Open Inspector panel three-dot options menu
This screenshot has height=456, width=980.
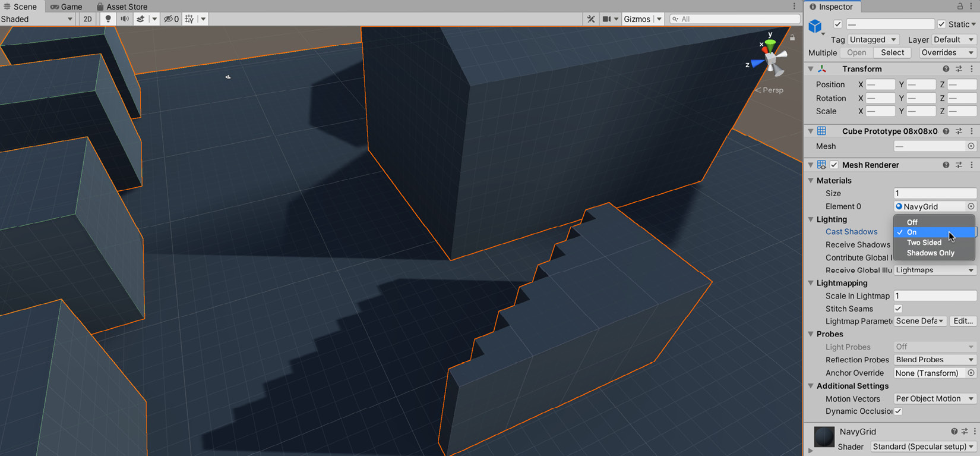(x=972, y=7)
